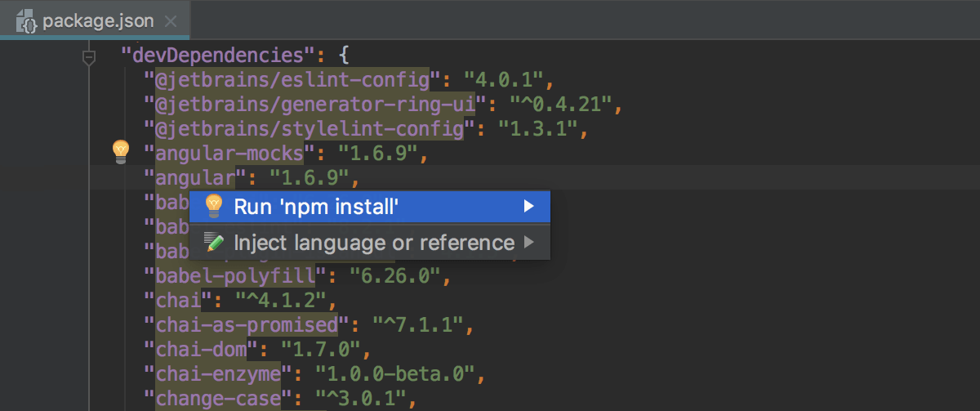980x411 pixels.
Task: Click the "@jetbrains/stylelint-config" key
Action: pos(310,127)
